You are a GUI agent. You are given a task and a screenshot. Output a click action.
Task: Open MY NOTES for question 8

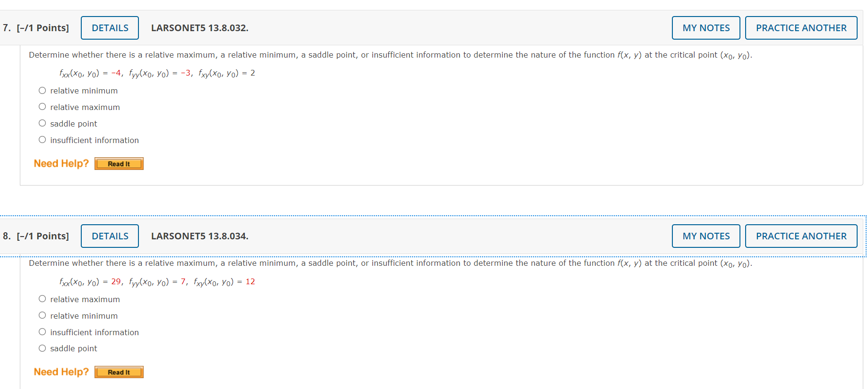coord(706,236)
